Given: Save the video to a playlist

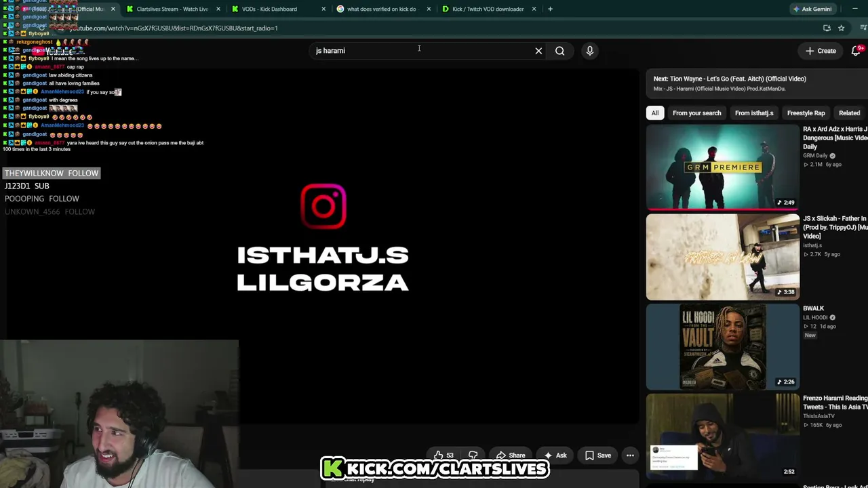Looking at the screenshot, I should click(x=598, y=455).
